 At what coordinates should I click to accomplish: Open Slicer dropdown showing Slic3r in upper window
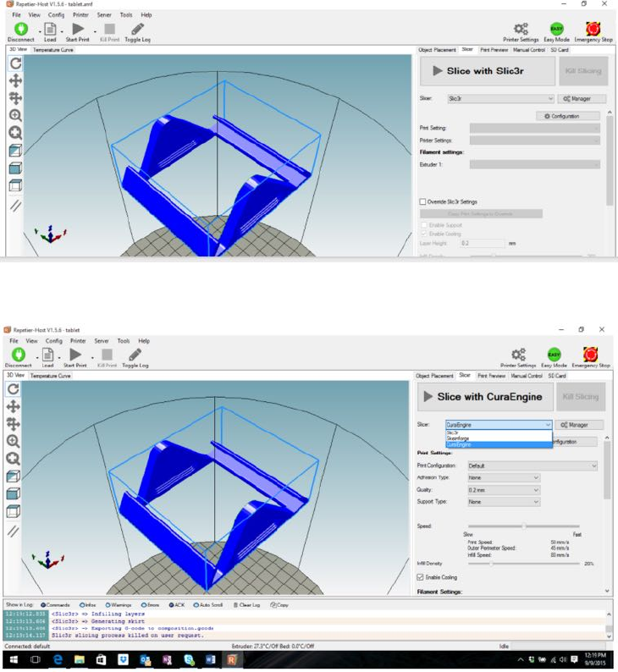tap(500, 98)
